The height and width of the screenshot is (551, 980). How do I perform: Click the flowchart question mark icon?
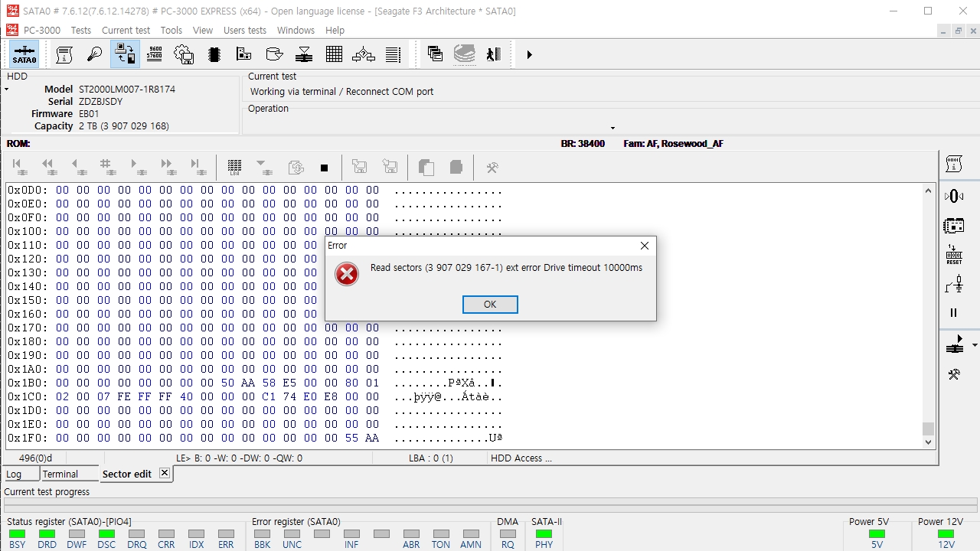click(x=364, y=54)
